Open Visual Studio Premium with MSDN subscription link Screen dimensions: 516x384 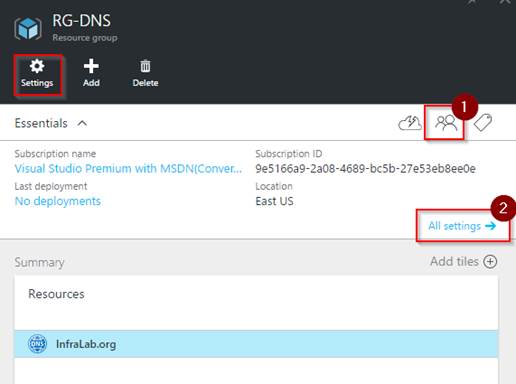tap(128, 169)
